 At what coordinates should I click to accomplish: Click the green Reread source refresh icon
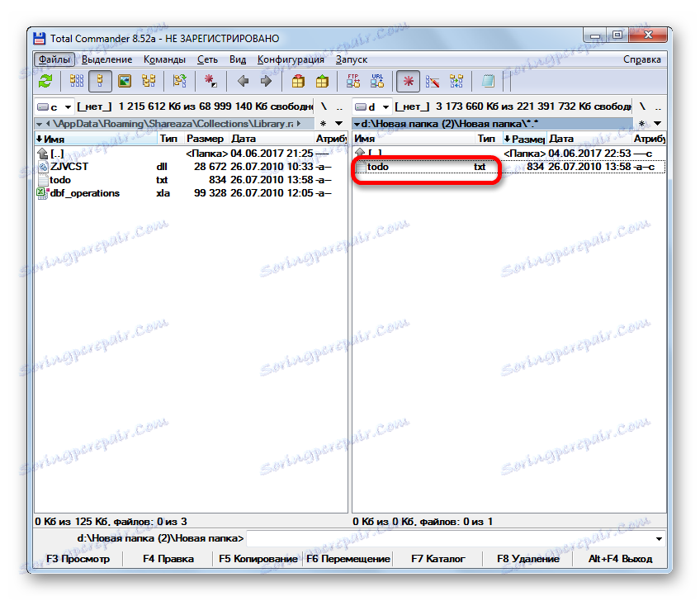click(x=45, y=81)
